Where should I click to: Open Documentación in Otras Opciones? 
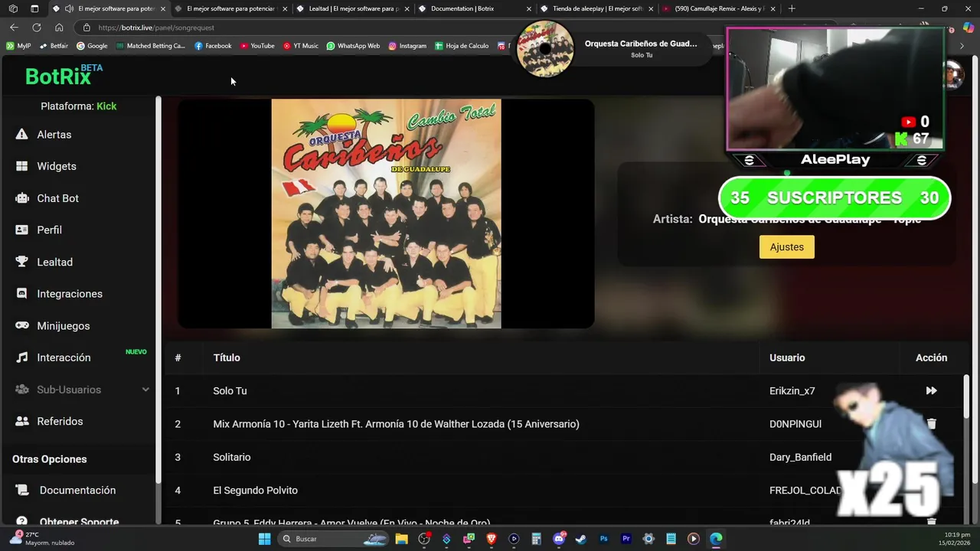[x=67, y=491]
